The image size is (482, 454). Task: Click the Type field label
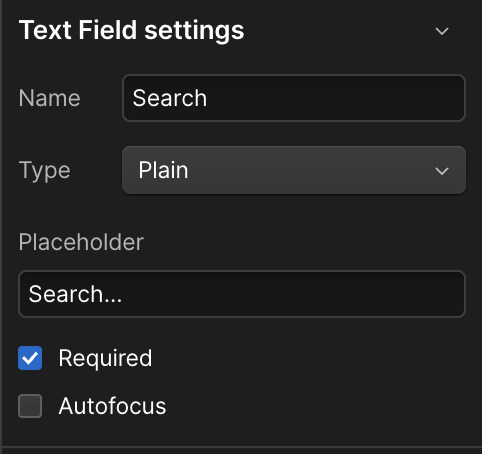pos(45,171)
